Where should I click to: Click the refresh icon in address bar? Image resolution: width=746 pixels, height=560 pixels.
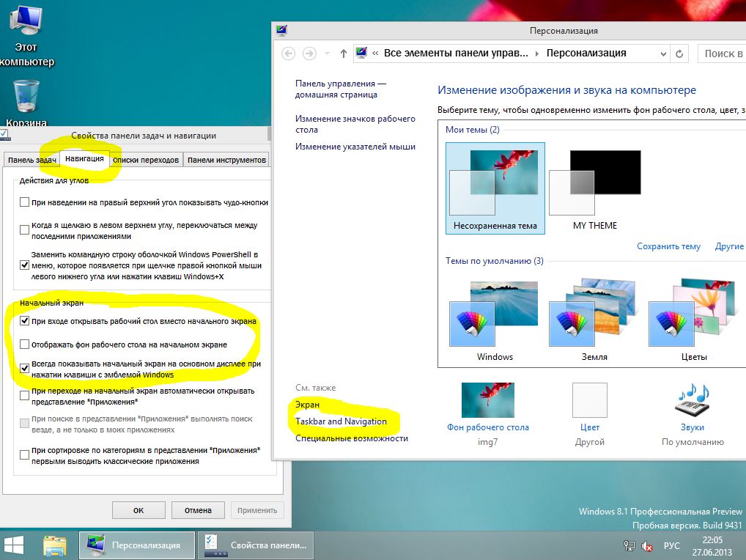(679, 54)
